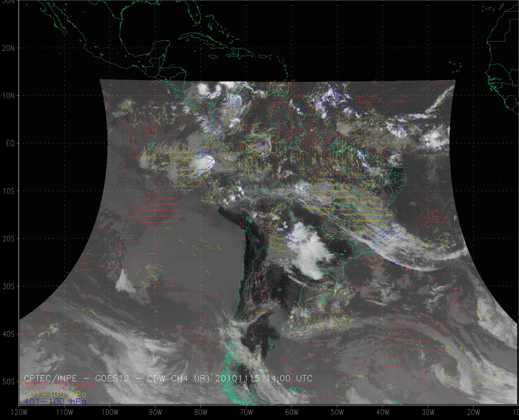
Task: Click the 30S latitude axis label
Action: [9, 286]
